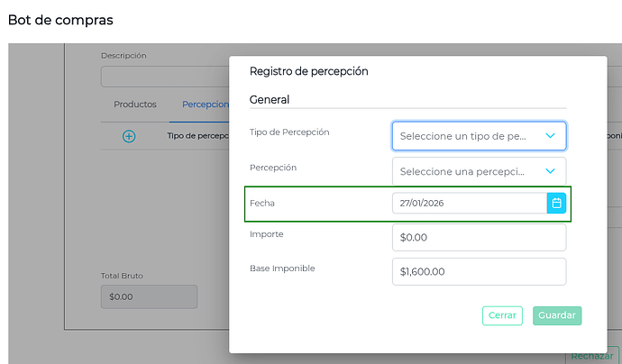The width and height of the screenshot is (622, 364).
Task: Click the Guardar button
Action: (x=557, y=316)
